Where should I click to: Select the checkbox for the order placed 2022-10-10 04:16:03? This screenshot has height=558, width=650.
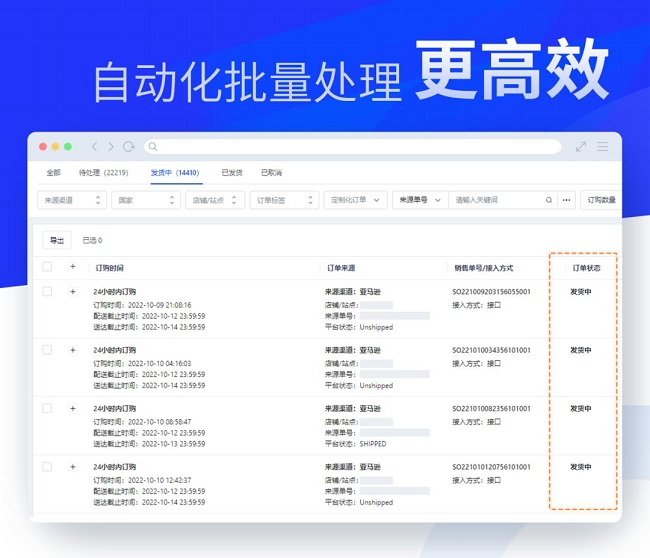(x=47, y=350)
